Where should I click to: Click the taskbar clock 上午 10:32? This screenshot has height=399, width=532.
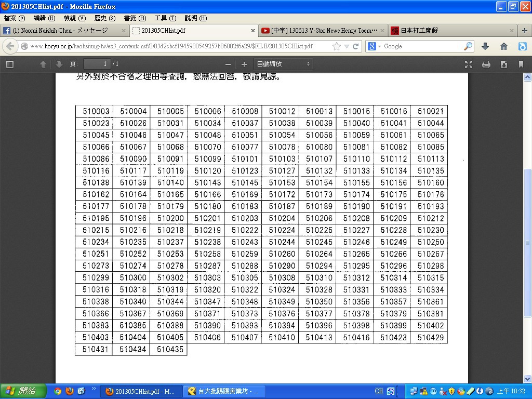(511, 391)
